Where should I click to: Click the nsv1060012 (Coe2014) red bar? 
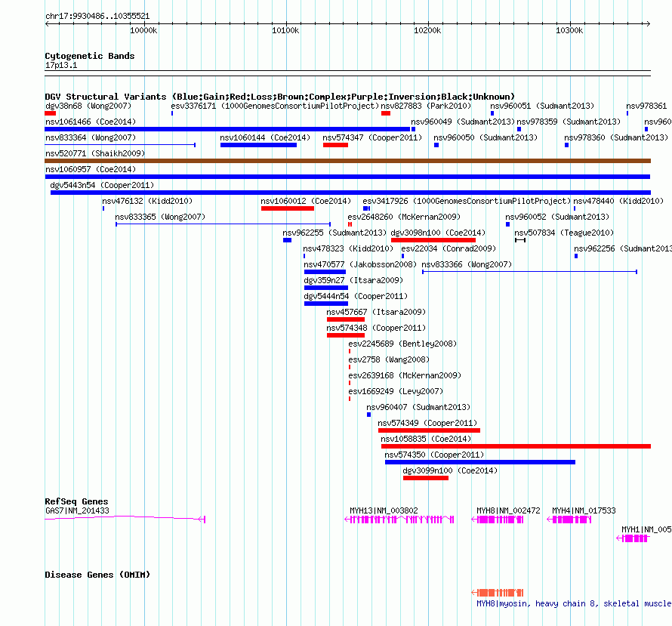tap(288, 208)
